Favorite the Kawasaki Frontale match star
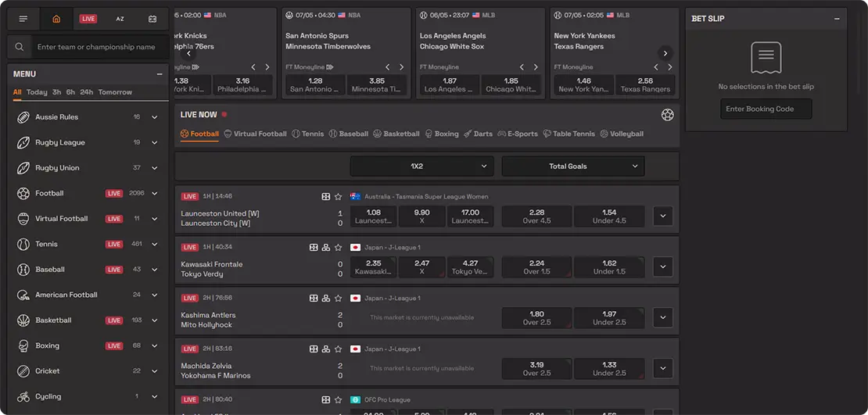 click(339, 247)
